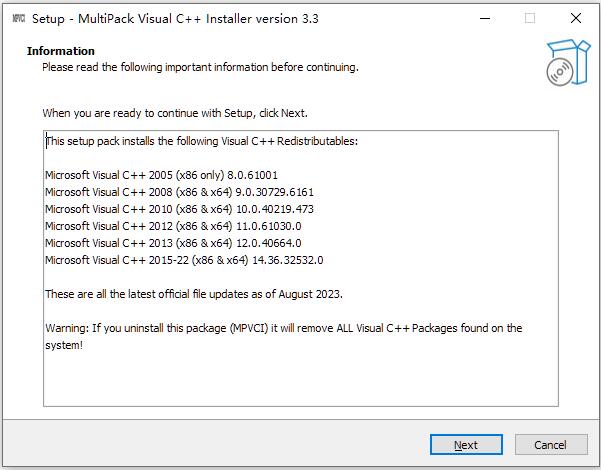Click the window title text

(x=175, y=18)
